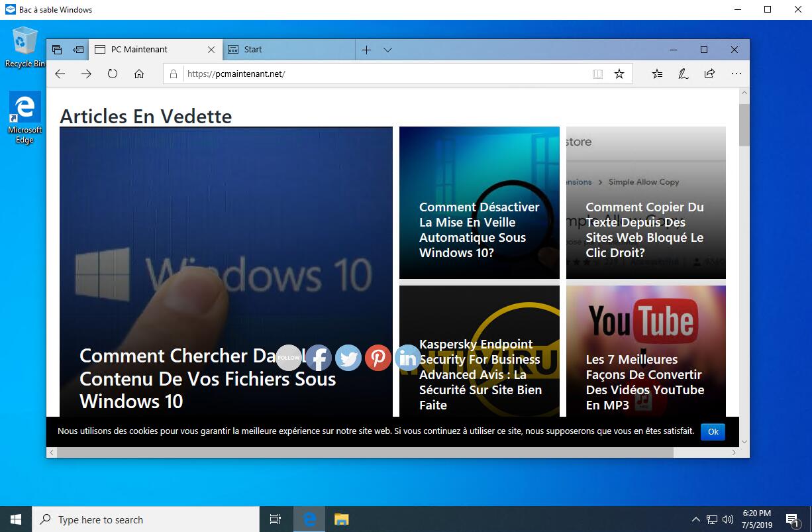This screenshot has height=532, width=812.
Task: Click the Twitter sharing icon
Action: 348,358
